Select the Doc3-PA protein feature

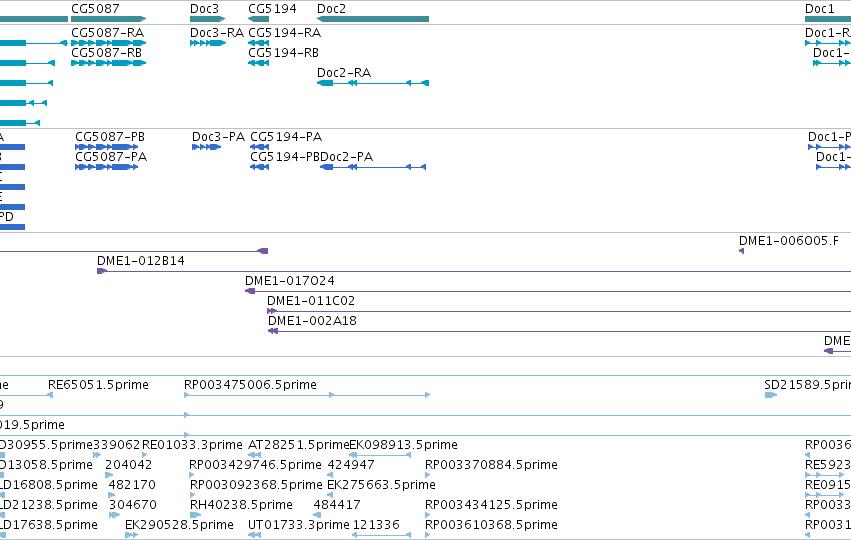click(x=206, y=147)
